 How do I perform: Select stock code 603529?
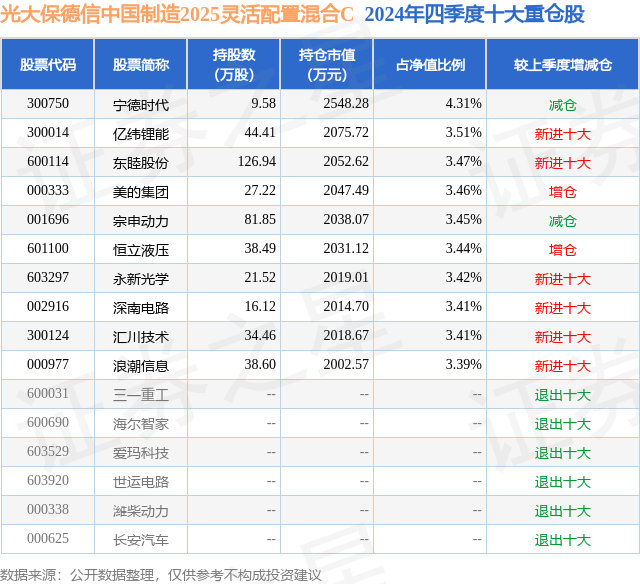coord(48,451)
